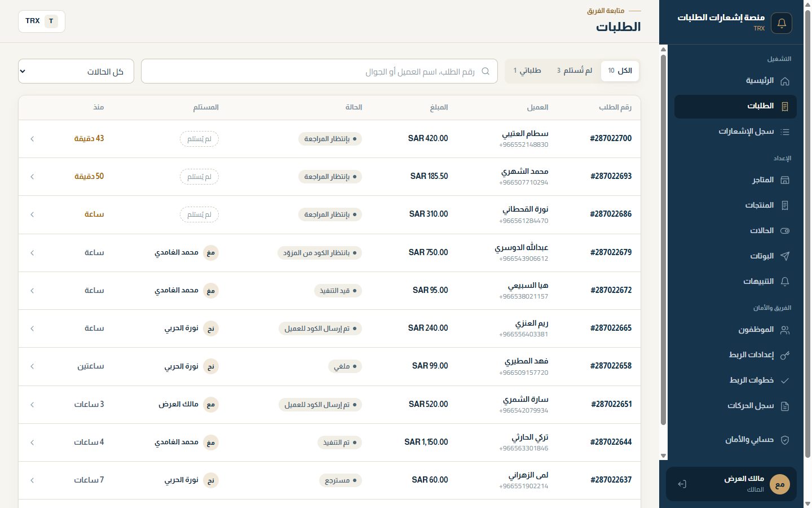Open the كل الحالات status dropdown
Screen dimensions: 812x508
click(76, 71)
